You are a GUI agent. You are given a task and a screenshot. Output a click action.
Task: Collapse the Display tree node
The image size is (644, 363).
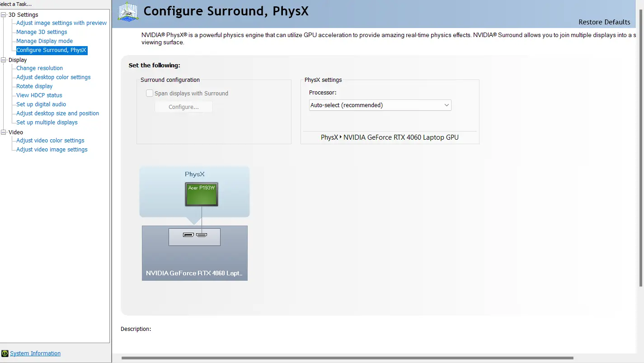(4, 60)
